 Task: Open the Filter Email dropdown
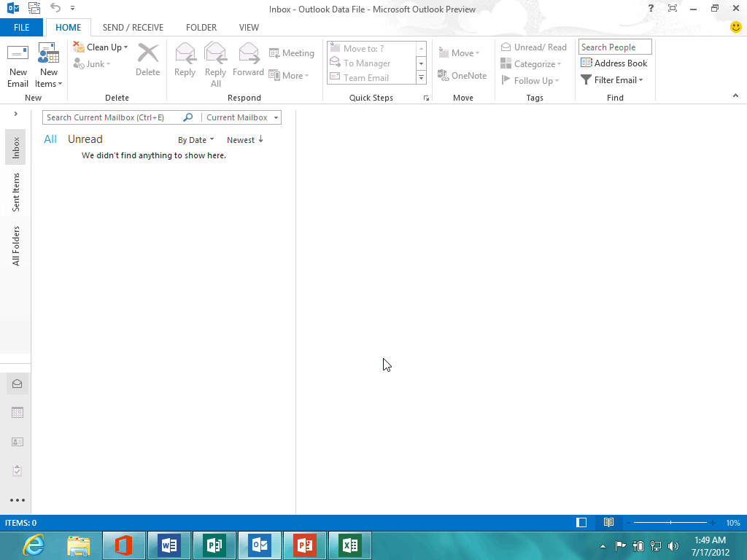point(612,80)
